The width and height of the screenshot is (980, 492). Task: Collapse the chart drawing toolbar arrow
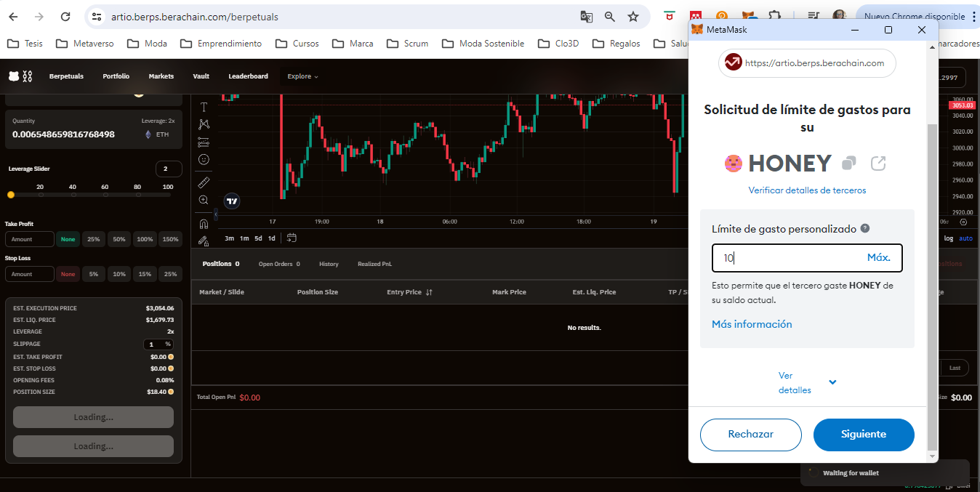(215, 215)
